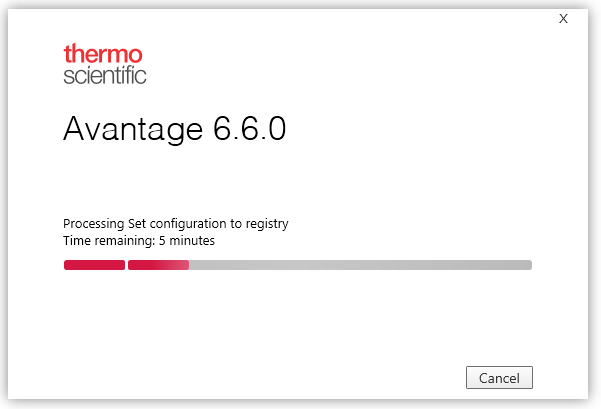Screen dimensions: 601x409
Task: Click the "5 minutes" remaining time value
Action: tap(187, 241)
